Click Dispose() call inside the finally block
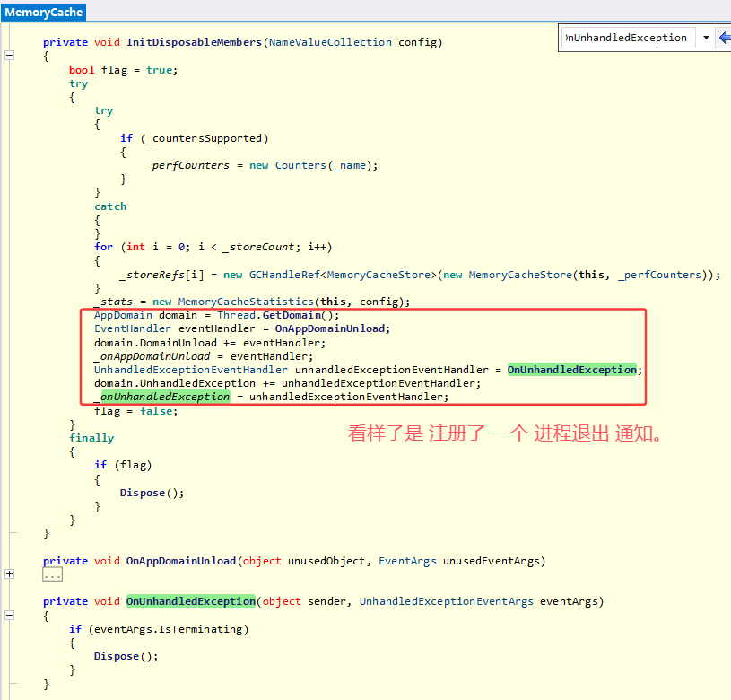Screen dimensions: 731x700 [x=152, y=494]
